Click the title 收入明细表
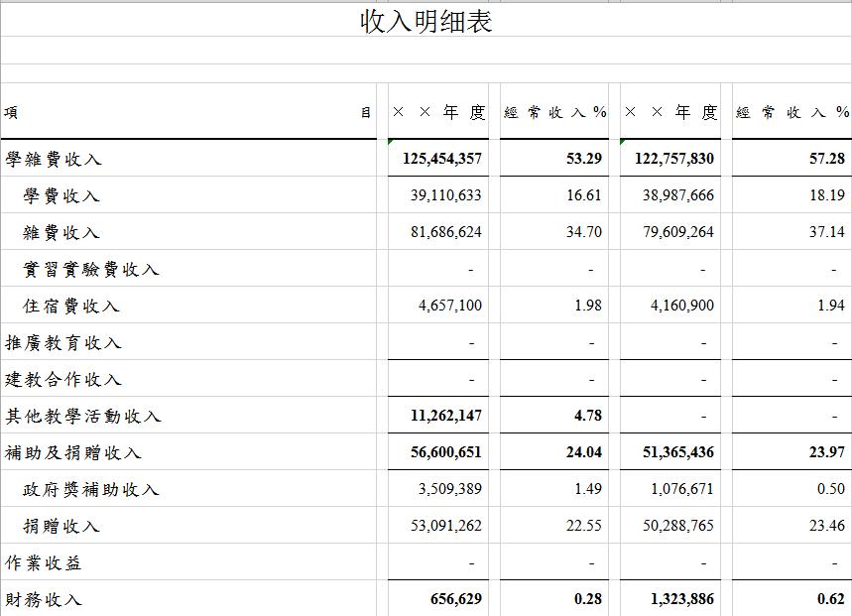 coord(426,22)
